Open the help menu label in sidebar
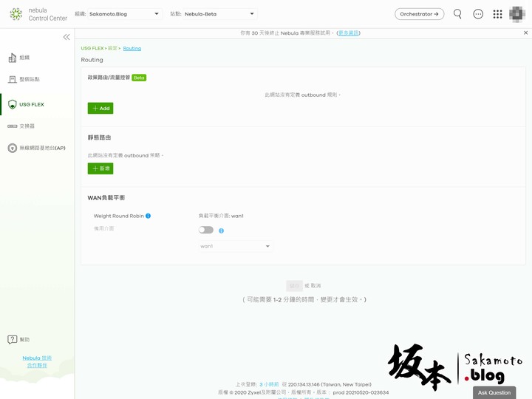 [24, 339]
